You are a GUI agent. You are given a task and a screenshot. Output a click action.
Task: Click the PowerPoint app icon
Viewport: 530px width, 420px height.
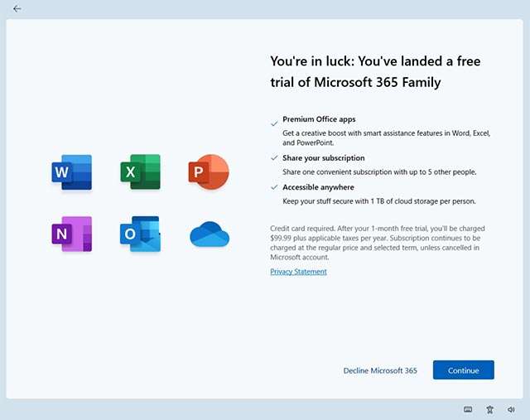point(209,171)
